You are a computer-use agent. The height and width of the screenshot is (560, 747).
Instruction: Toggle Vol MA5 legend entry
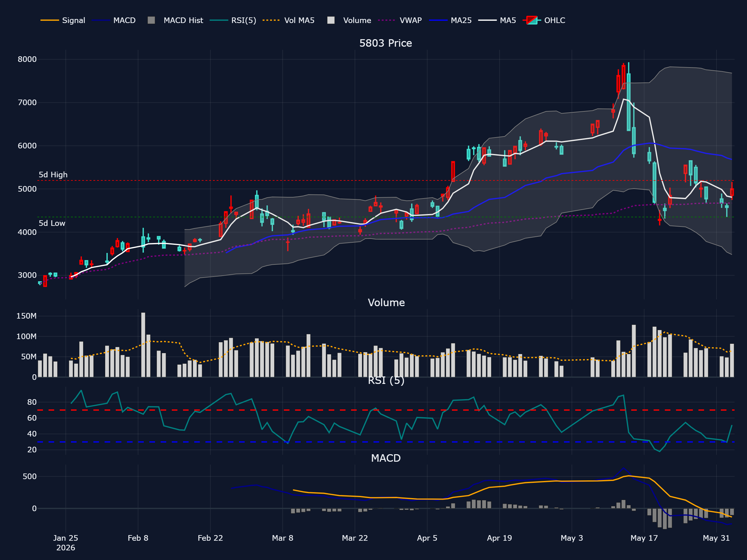[289, 20]
